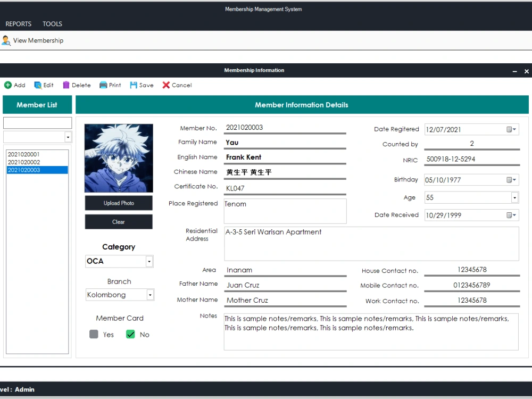Open Date Registered calendar picker icon

511,129
